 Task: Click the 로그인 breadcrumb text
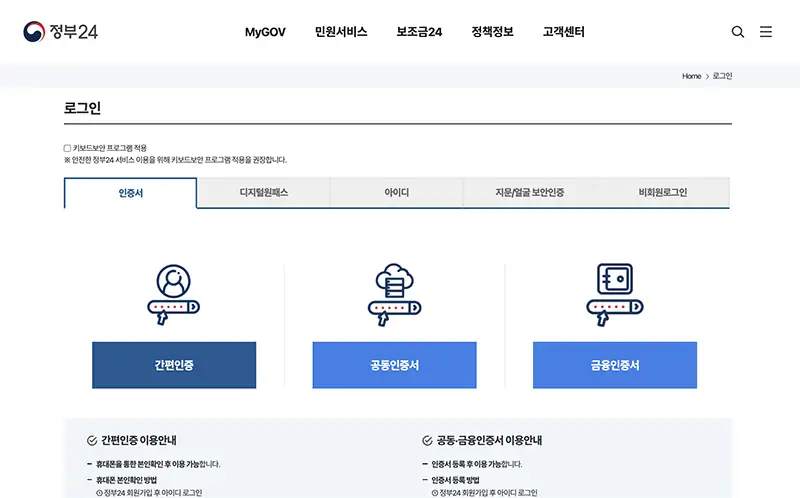722,76
